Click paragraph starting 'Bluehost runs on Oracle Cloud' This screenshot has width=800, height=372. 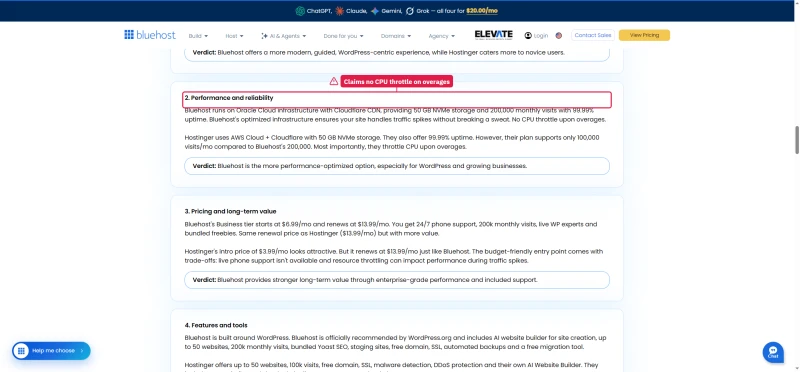[x=395, y=115]
